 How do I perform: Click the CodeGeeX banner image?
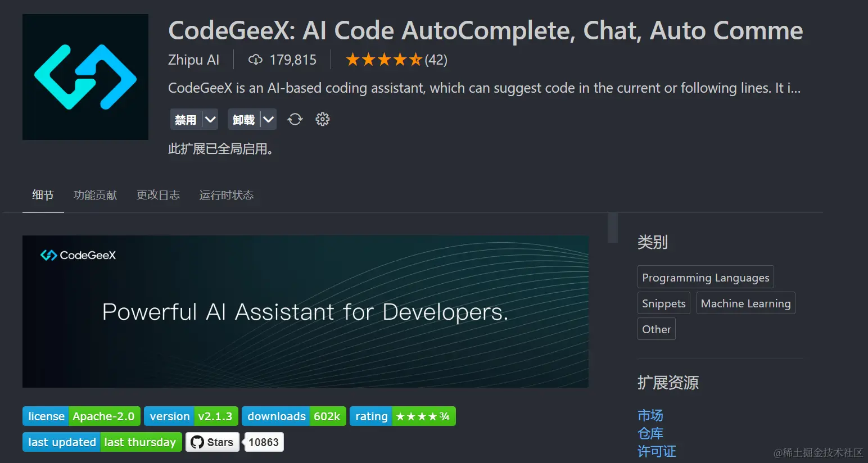305,311
